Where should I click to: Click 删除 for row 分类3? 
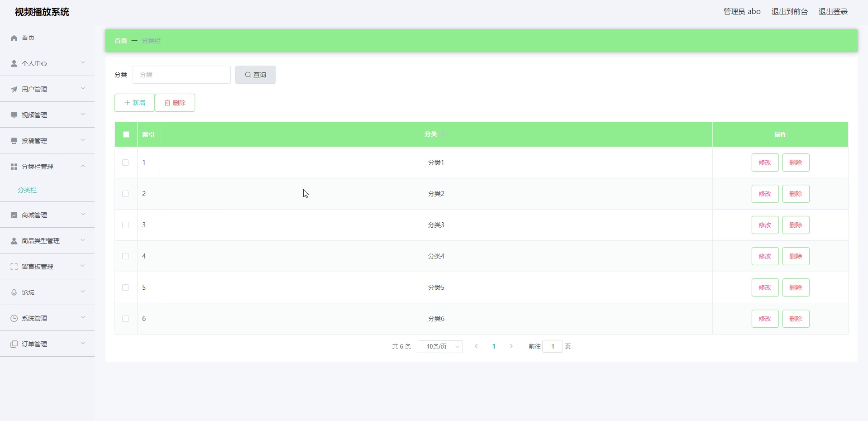pos(796,225)
